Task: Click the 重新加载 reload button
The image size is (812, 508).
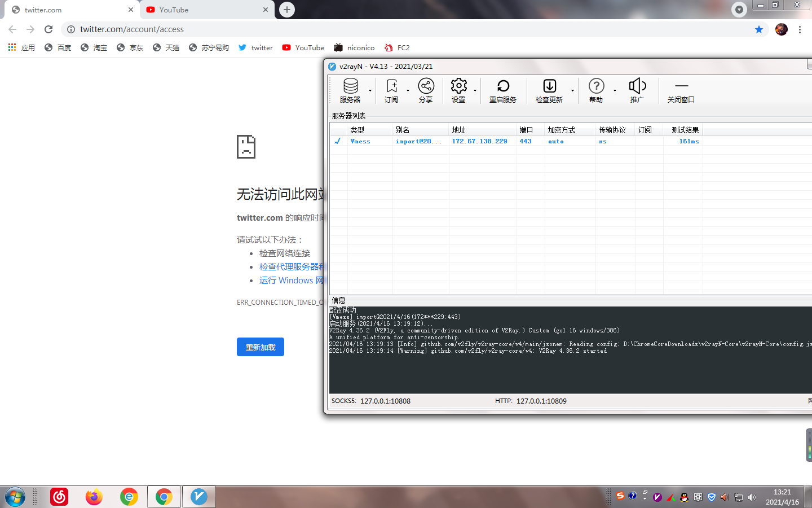Action: tap(260, 347)
